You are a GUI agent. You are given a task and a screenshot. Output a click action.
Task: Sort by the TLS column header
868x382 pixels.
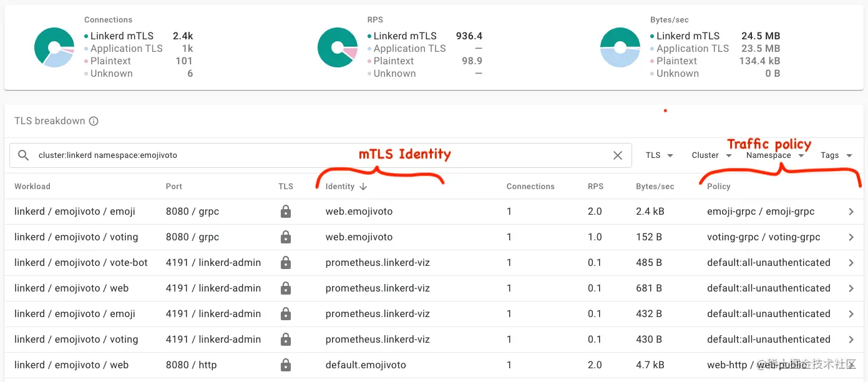click(x=286, y=187)
